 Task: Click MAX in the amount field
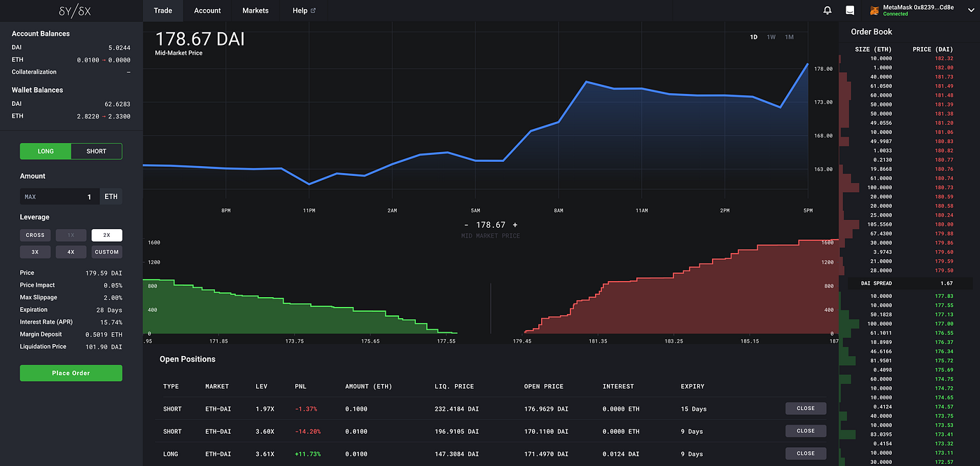click(30, 197)
